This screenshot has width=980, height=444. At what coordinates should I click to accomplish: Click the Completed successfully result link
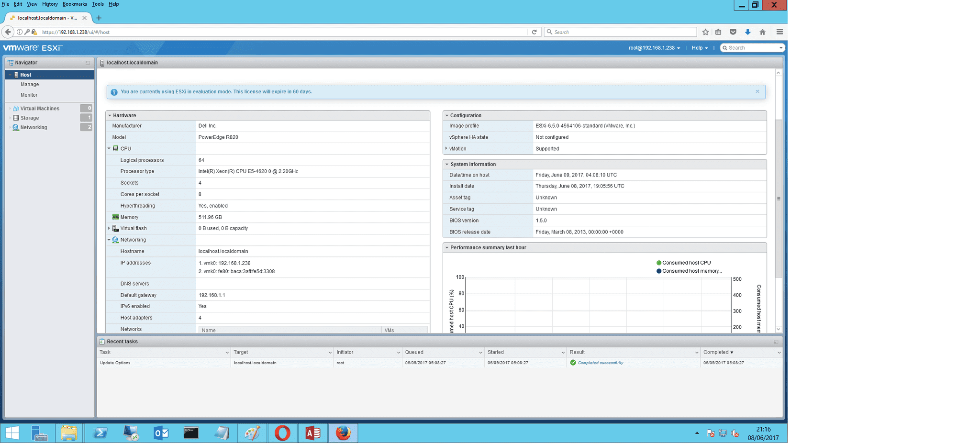[x=600, y=363]
